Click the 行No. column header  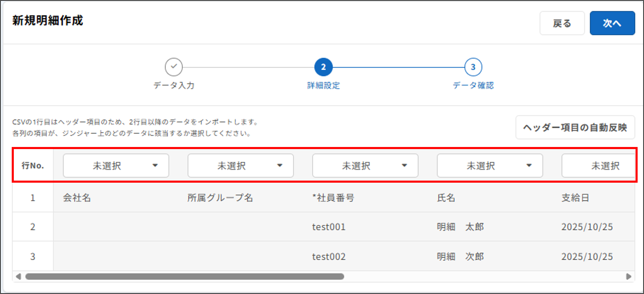(33, 165)
